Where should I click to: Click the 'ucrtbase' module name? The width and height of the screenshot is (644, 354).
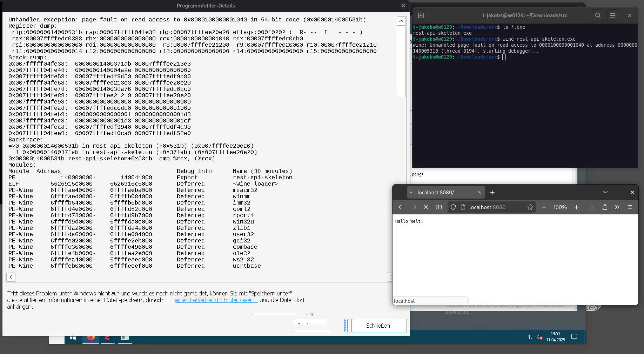click(x=247, y=266)
